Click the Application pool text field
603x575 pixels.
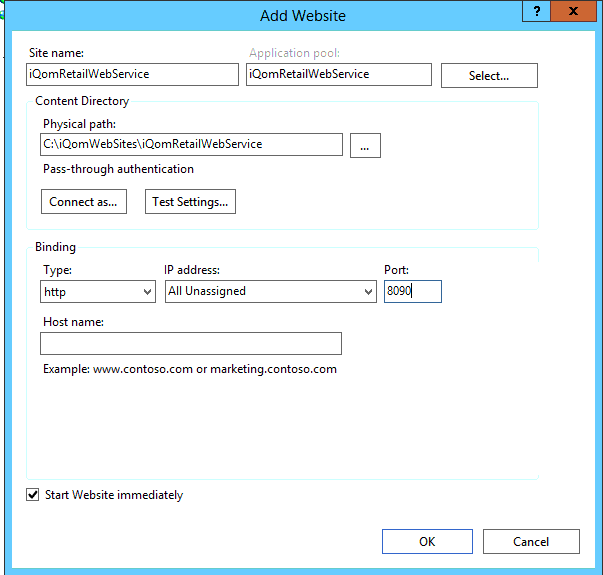(339, 75)
